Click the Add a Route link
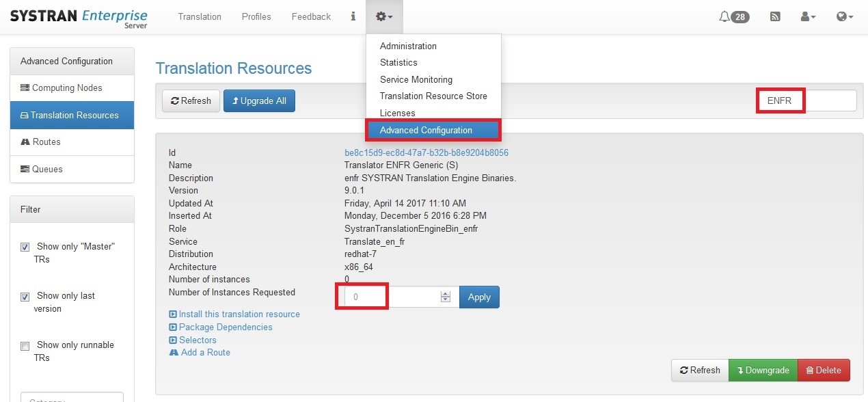The image size is (868, 402). point(200,352)
